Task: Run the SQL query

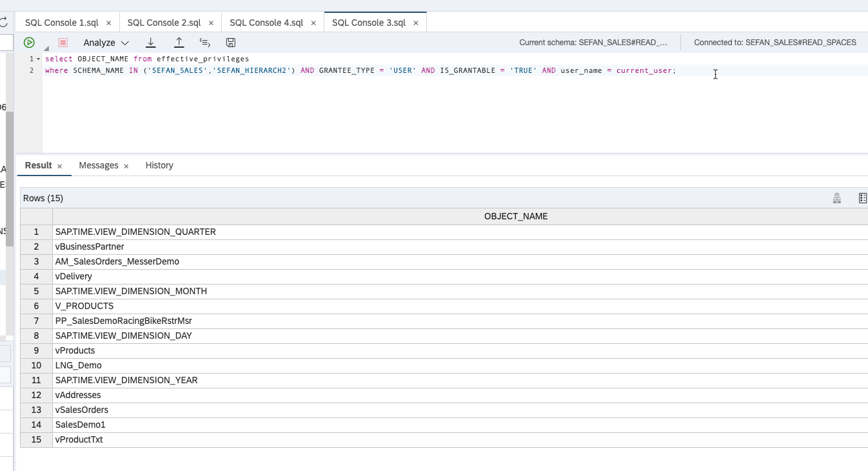Action: [28, 42]
